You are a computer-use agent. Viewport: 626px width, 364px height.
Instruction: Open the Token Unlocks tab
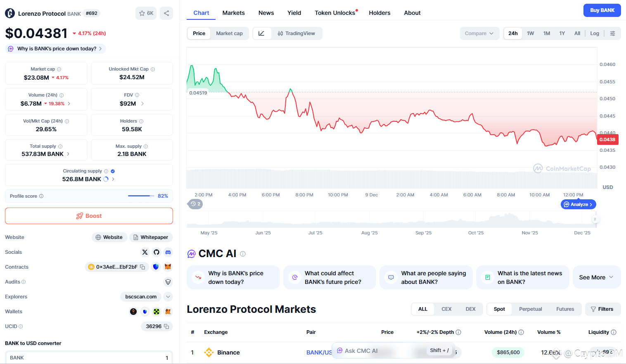point(335,13)
